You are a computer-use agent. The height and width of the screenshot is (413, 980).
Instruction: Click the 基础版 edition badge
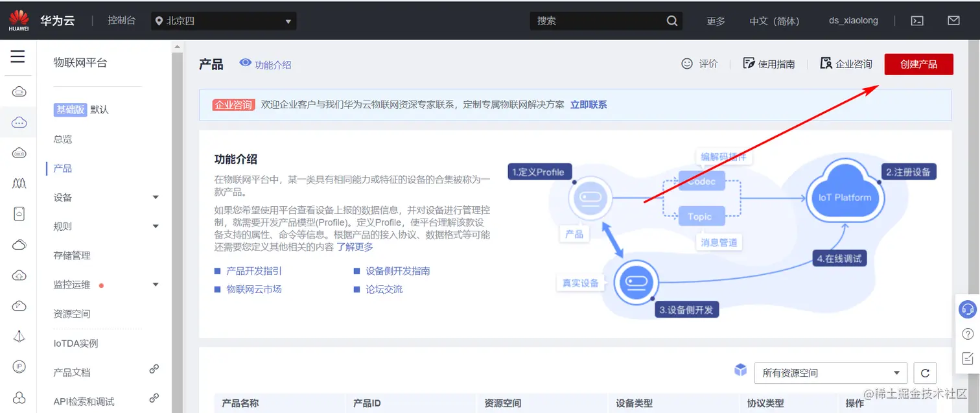pyautogui.click(x=70, y=110)
